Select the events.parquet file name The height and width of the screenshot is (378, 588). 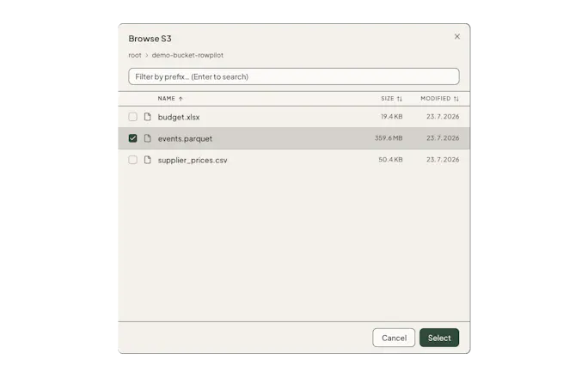(185, 138)
